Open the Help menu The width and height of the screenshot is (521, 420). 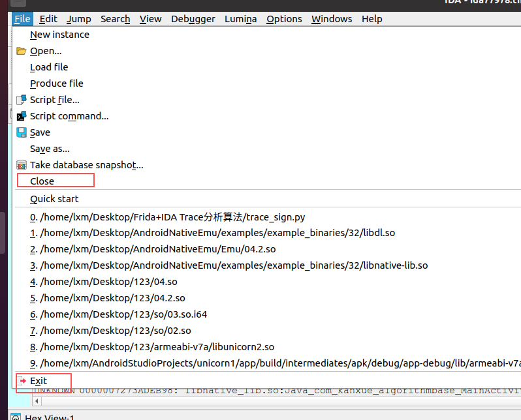point(371,19)
